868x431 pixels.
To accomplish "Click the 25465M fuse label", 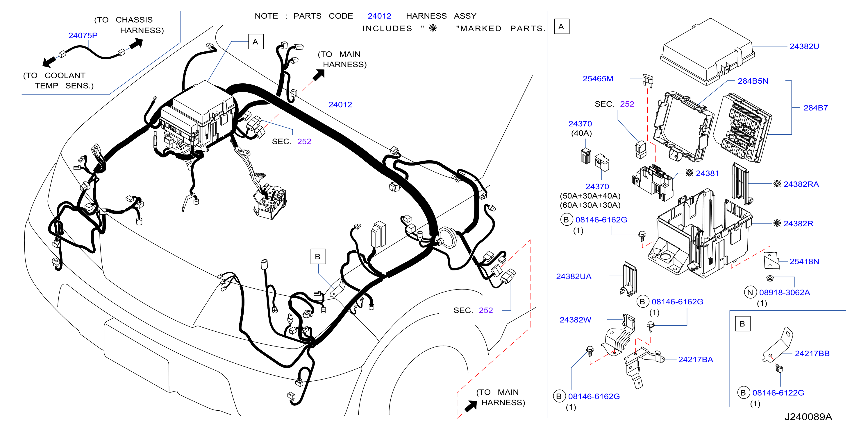I will pos(598,79).
